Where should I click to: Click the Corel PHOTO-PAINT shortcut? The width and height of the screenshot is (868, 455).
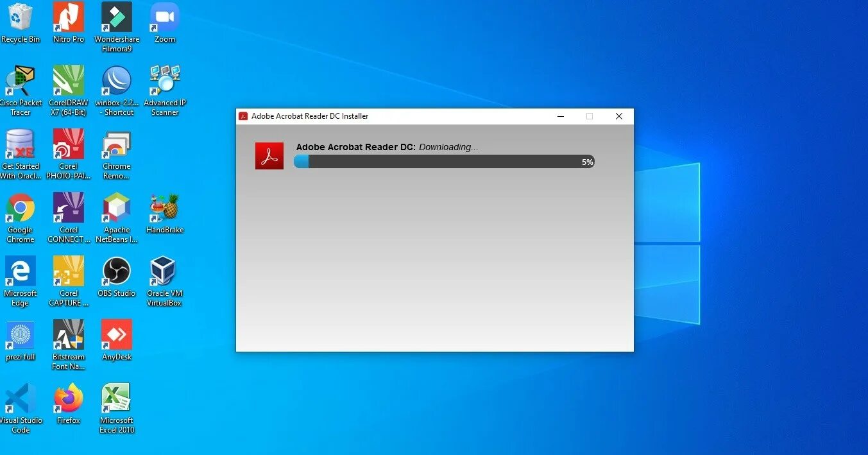(x=69, y=144)
